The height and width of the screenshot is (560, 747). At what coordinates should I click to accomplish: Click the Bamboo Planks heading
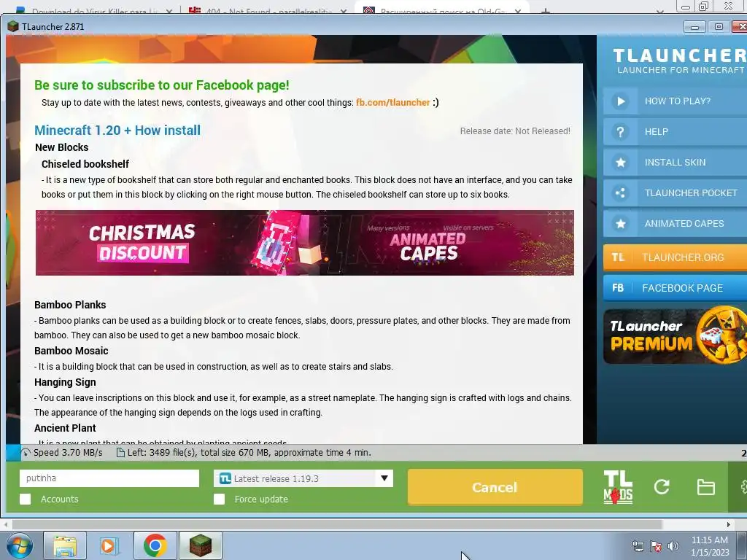point(70,305)
